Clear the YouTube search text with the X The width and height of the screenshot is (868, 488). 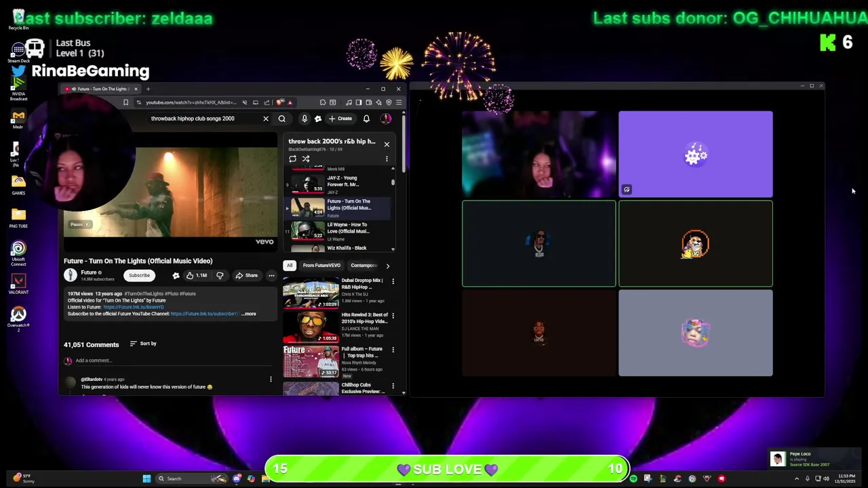[x=266, y=119]
